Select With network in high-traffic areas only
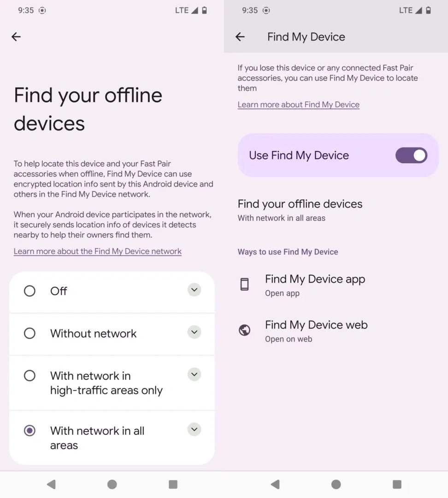Screen dimensions: 448x498 pyautogui.click(x=29, y=376)
